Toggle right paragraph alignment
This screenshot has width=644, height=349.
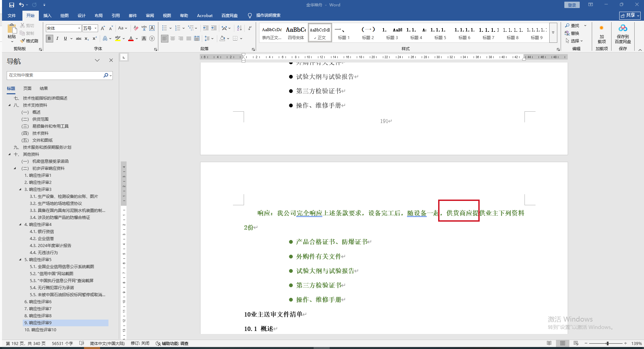pyautogui.click(x=181, y=38)
